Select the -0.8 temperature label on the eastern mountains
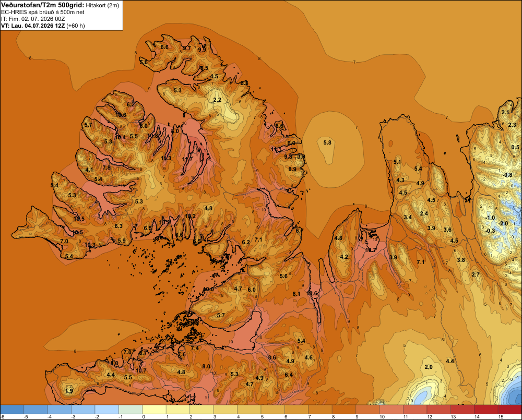This screenshot has width=522, height=420. pos(507,175)
